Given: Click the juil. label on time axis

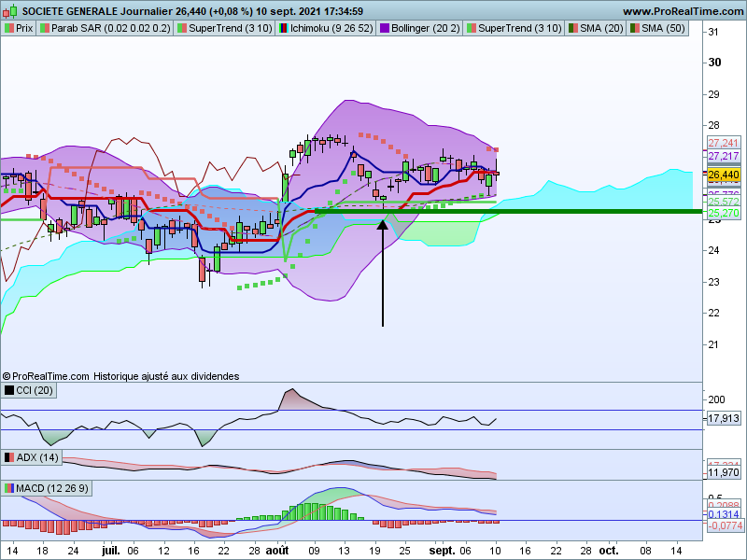Looking at the screenshot, I should pos(110,551).
